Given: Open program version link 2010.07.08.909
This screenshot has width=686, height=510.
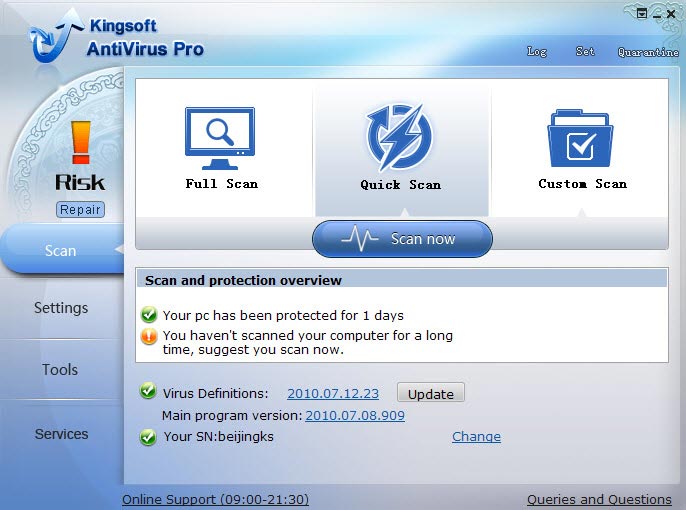Looking at the screenshot, I should coord(355,415).
